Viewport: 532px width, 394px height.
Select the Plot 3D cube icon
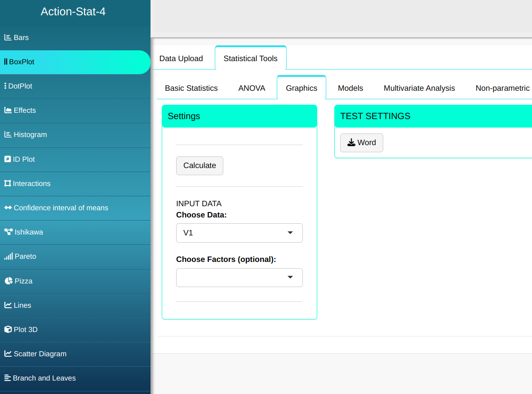click(x=8, y=330)
